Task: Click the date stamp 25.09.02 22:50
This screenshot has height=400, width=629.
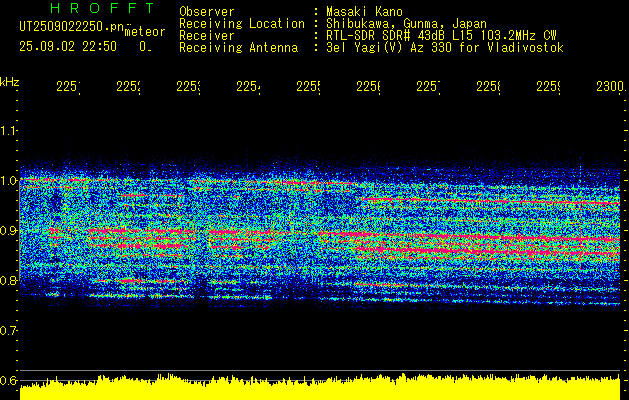Action: pyautogui.click(x=68, y=47)
